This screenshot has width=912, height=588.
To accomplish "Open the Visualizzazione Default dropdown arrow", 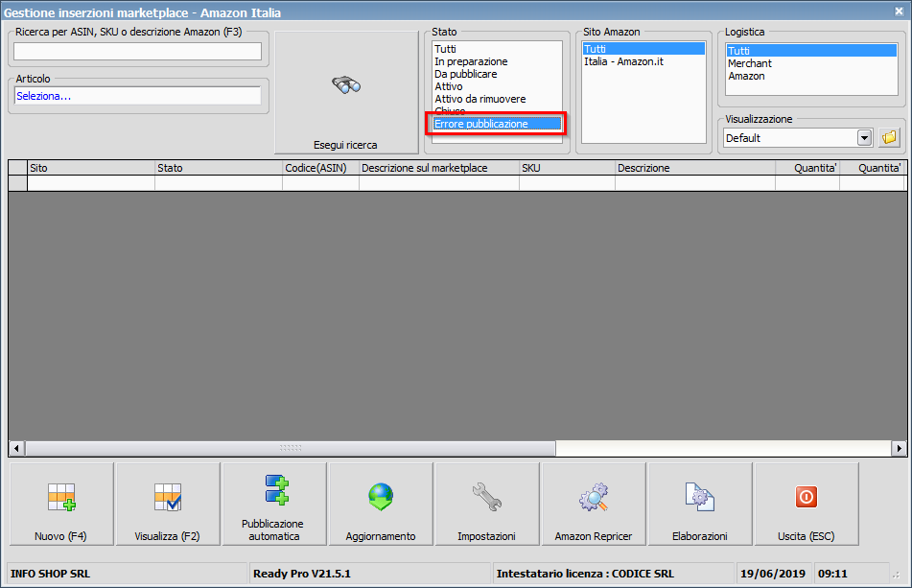I will 864,138.
